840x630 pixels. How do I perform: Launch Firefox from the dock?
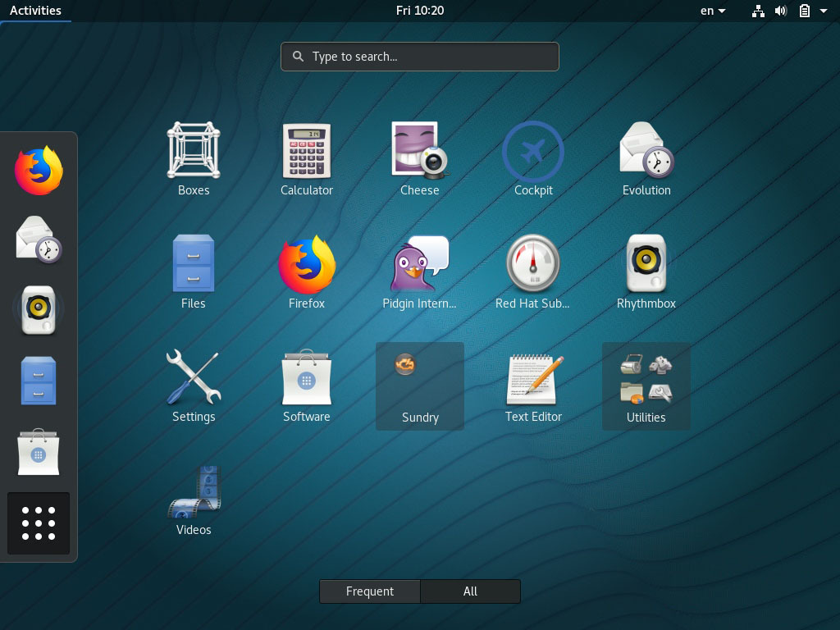coord(38,168)
